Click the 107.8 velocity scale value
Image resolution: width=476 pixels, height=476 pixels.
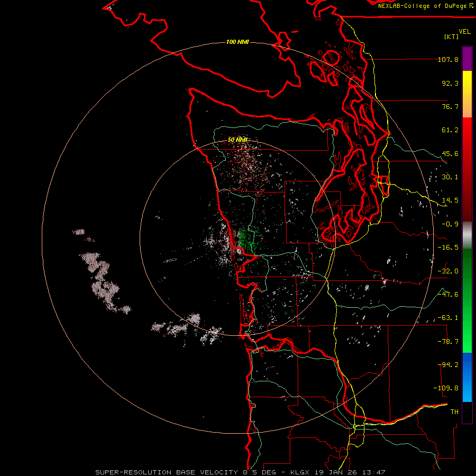point(448,59)
